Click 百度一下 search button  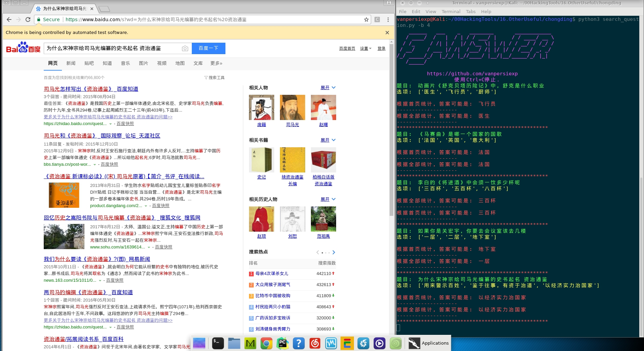209,48
